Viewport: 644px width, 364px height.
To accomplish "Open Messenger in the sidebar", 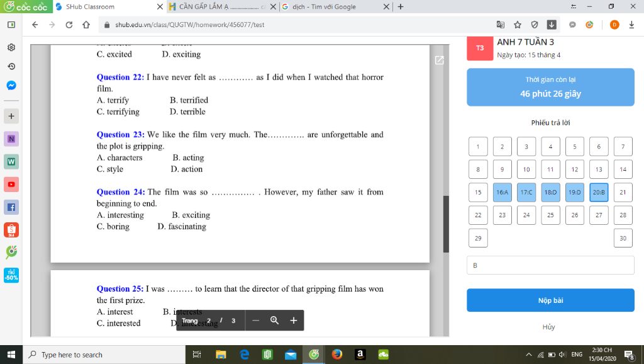I will coord(11,86).
